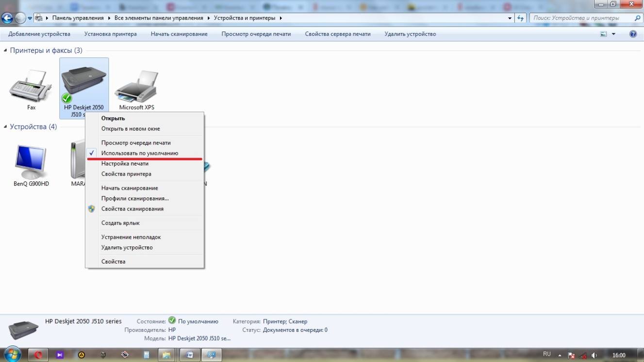
Task: Choose 'Профили сканирования...' menu item
Action: [x=145, y=198]
